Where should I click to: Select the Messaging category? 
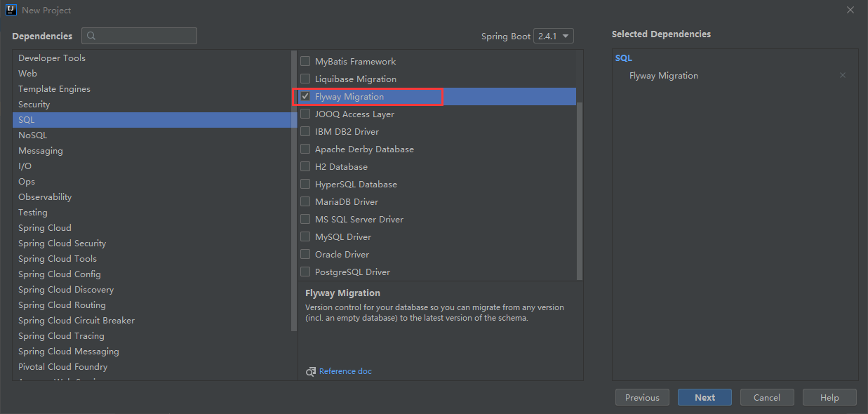click(x=152, y=150)
